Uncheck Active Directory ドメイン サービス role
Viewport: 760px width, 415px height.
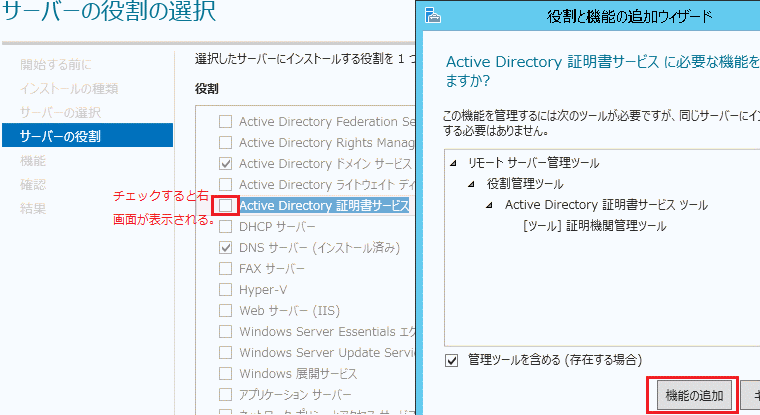point(225,163)
